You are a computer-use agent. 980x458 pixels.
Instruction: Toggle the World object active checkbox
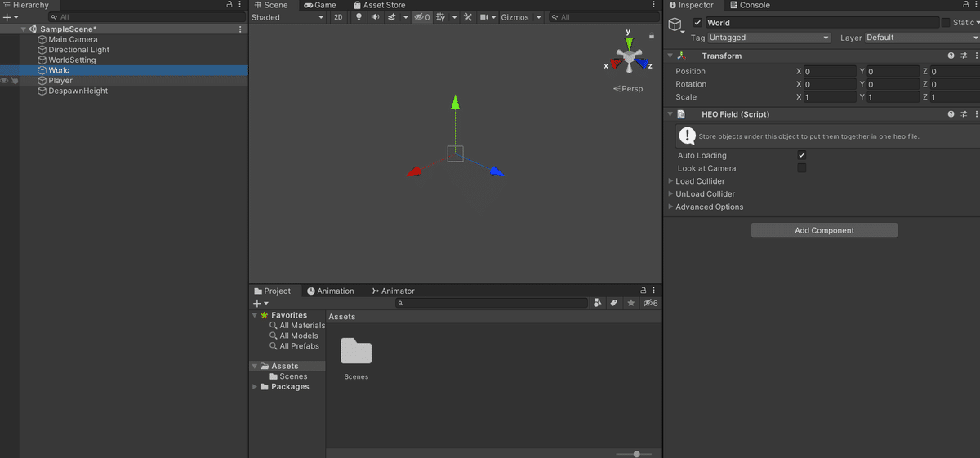tap(697, 23)
